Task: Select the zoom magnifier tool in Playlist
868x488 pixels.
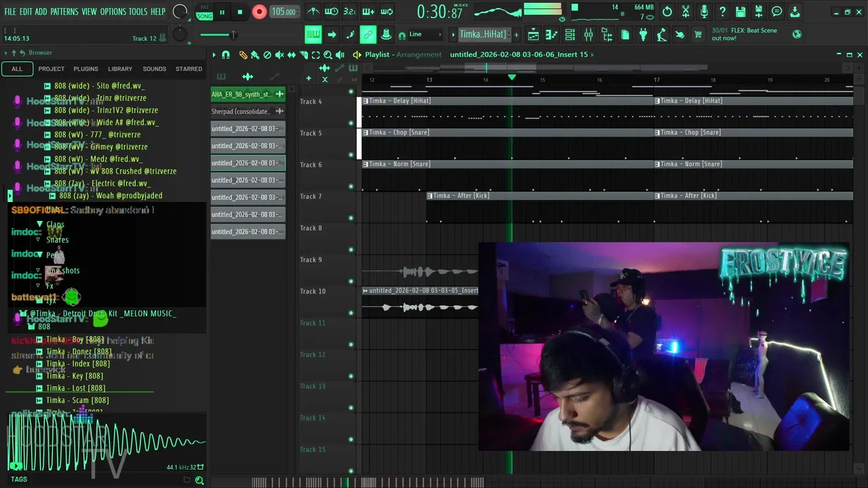Action: [328, 55]
